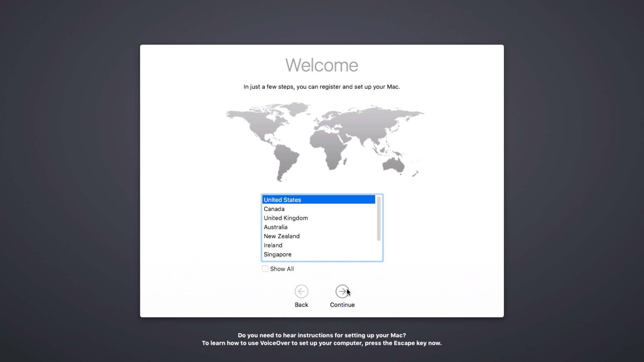This screenshot has width=644, height=362.
Task: Choose Ireland from the country list
Action: coord(273,245)
